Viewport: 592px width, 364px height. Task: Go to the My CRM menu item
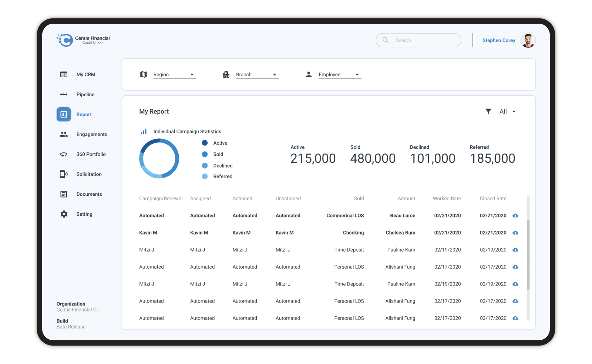[x=86, y=74]
